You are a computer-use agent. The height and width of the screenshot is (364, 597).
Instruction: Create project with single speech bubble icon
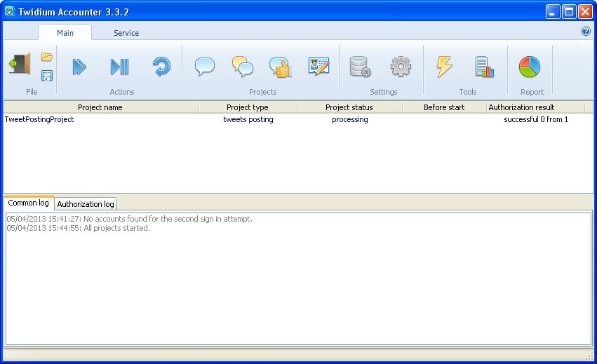coord(205,67)
